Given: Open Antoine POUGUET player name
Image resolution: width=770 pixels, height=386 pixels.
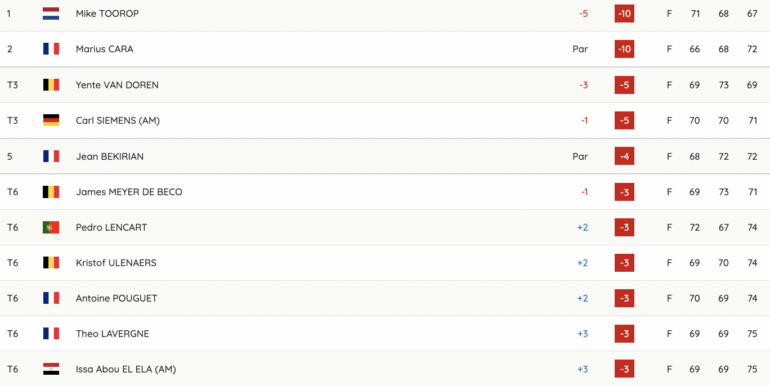Looking at the screenshot, I should pyautogui.click(x=116, y=298).
